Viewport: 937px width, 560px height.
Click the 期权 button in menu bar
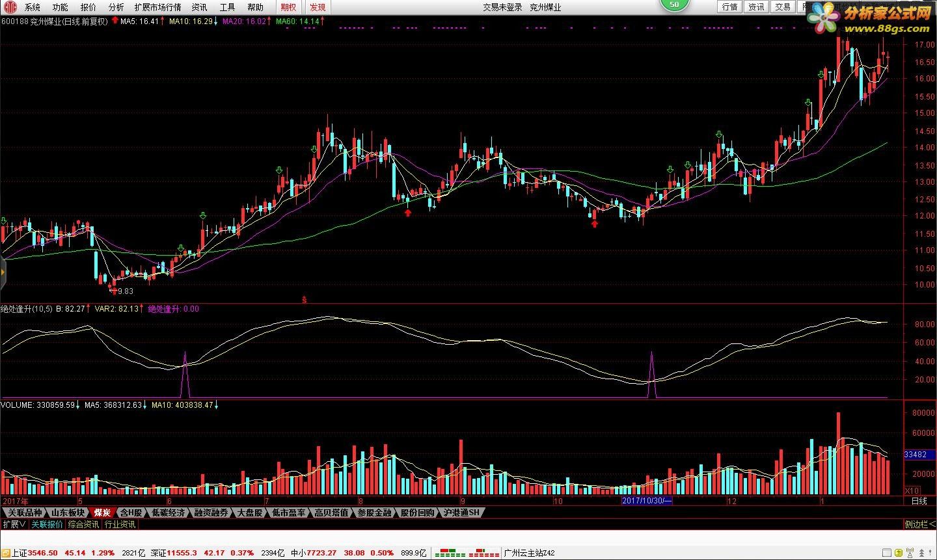[x=288, y=7]
